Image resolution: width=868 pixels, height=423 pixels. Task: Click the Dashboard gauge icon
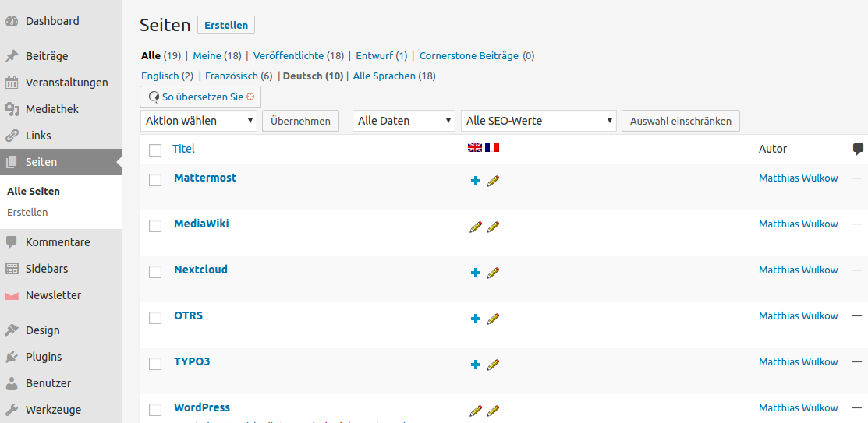(x=12, y=21)
